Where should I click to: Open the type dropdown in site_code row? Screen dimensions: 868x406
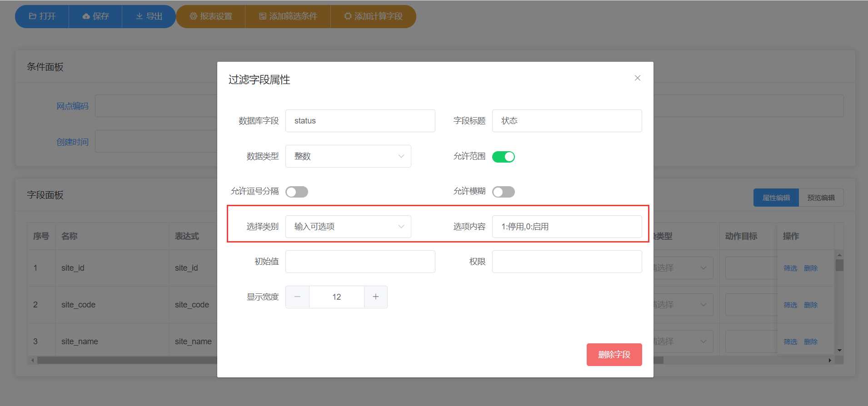[x=683, y=305]
